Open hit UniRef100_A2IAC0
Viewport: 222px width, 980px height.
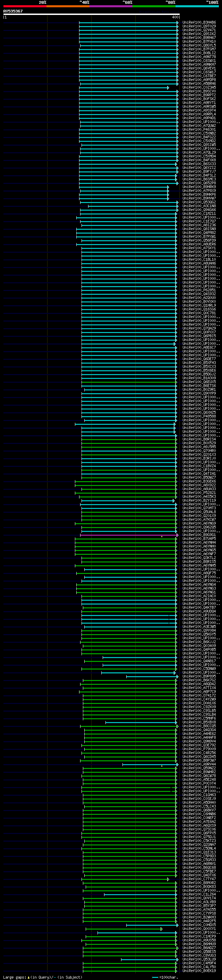(x=199, y=596)
